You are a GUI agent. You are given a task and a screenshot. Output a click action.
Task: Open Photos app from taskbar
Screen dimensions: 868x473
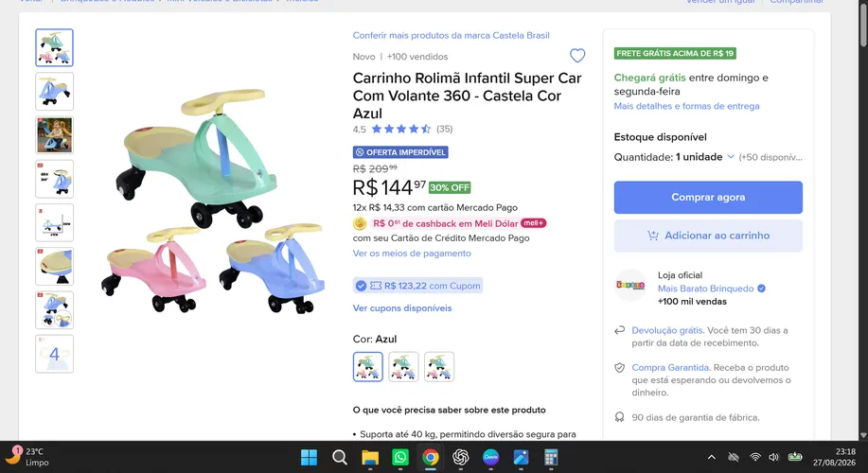[x=521, y=458]
